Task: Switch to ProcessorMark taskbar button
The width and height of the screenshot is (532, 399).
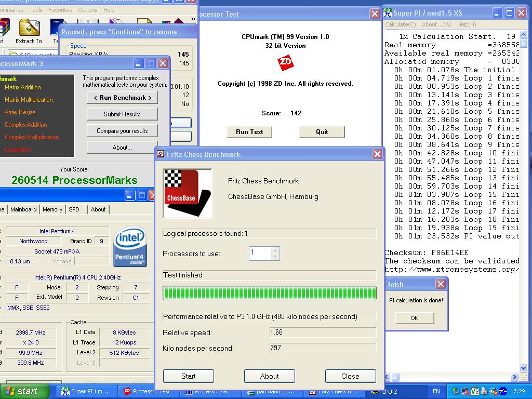Action: click(x=210, y=392)
